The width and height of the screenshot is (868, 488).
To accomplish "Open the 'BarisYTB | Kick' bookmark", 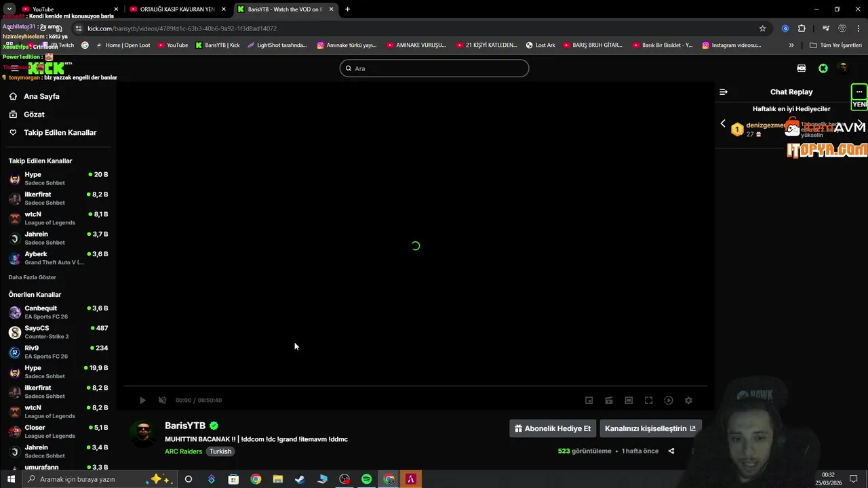I will [218, 45].
